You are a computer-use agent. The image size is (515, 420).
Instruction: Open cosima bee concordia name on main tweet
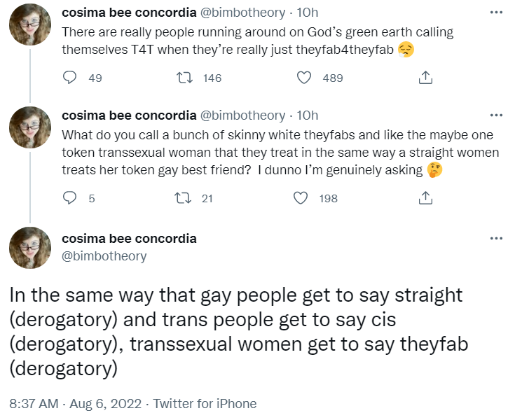click(x=129, y=239)
